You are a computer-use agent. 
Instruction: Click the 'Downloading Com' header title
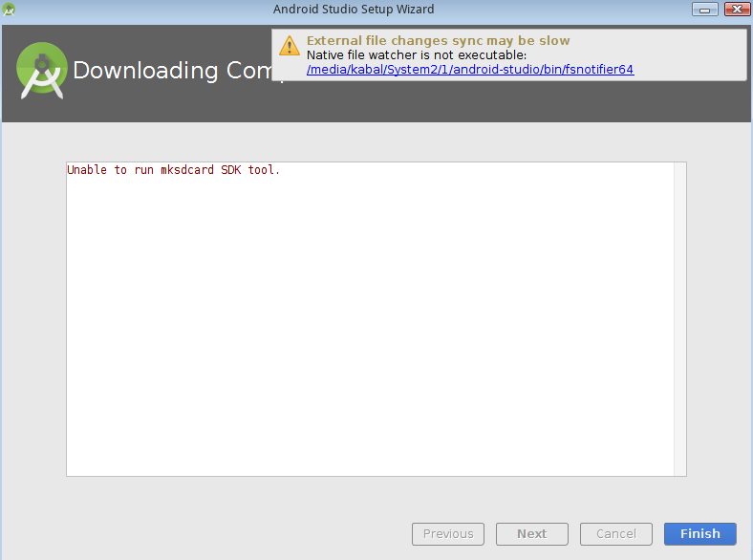pyautogui.click(x=172, y=70)
